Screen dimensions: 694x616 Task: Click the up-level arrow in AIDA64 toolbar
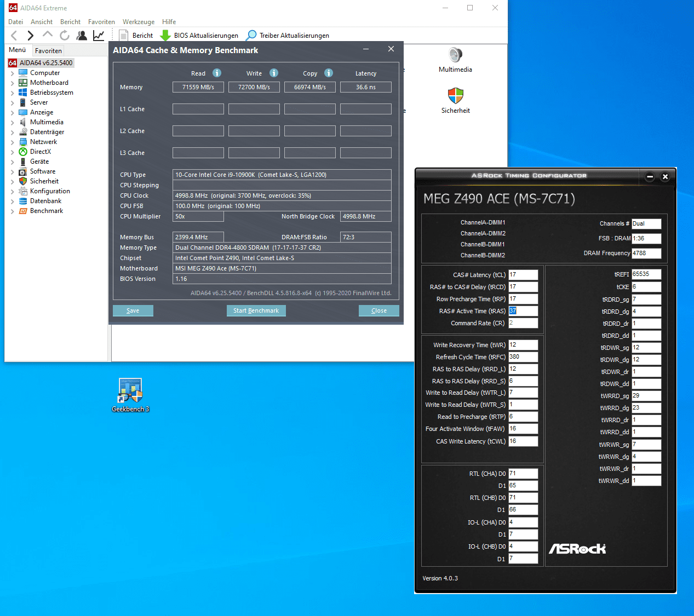click(x=48, y=34)
